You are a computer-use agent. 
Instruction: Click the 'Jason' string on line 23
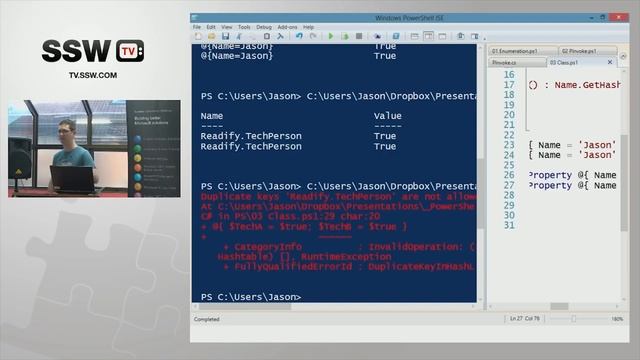click(x=598, y=145)
